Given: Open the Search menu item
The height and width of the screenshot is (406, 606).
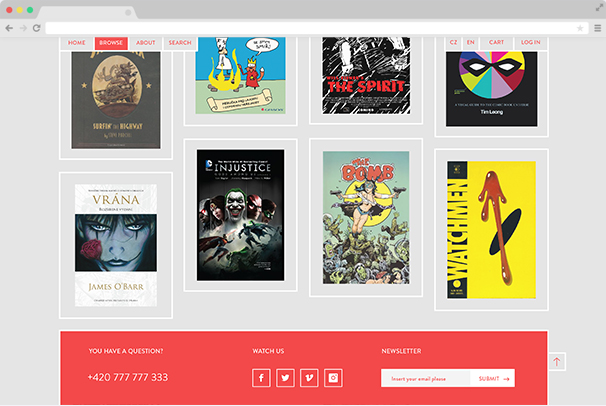Looking at the screenshot, I should (x=180, y=43).
